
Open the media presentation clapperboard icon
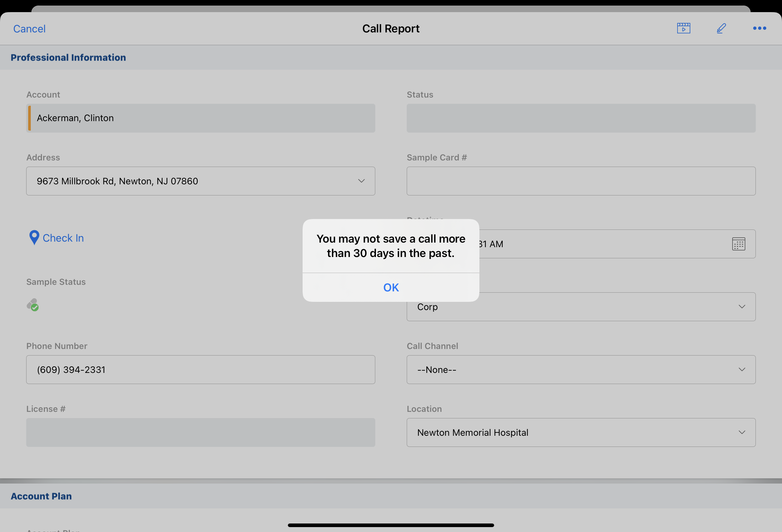coord(683,28)
